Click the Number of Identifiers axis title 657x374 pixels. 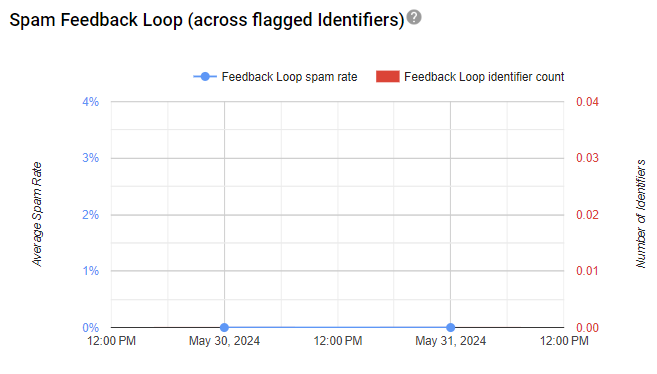(640, 214)
